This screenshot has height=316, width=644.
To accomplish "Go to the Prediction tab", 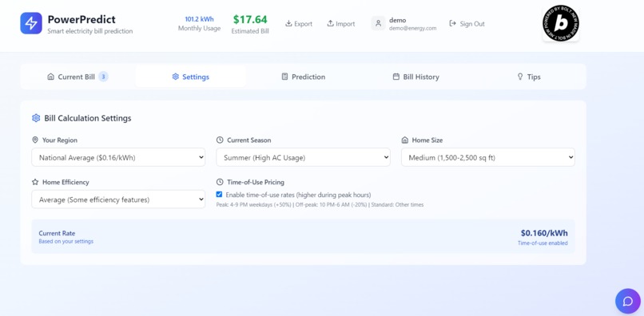I will pos(303,77).
